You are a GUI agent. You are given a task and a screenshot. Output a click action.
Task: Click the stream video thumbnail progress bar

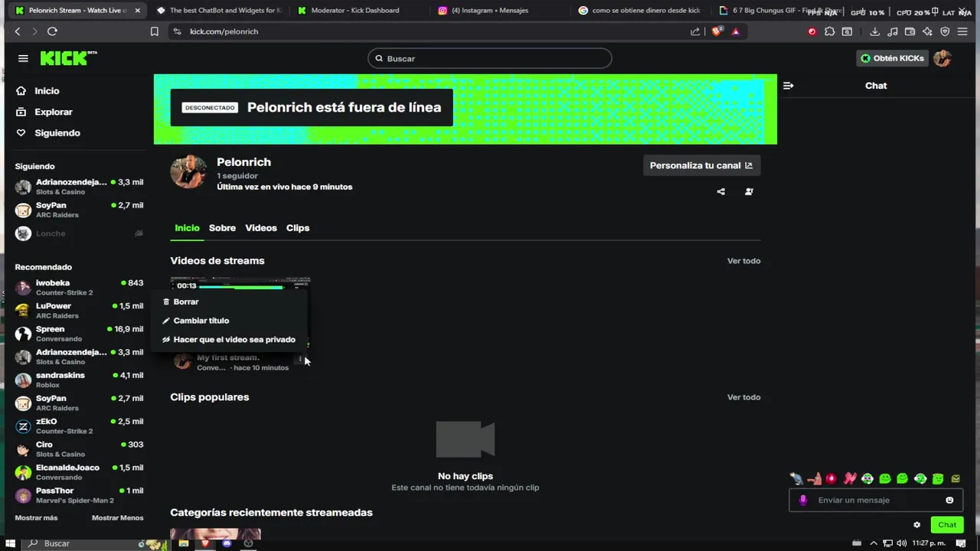[241, 287]
